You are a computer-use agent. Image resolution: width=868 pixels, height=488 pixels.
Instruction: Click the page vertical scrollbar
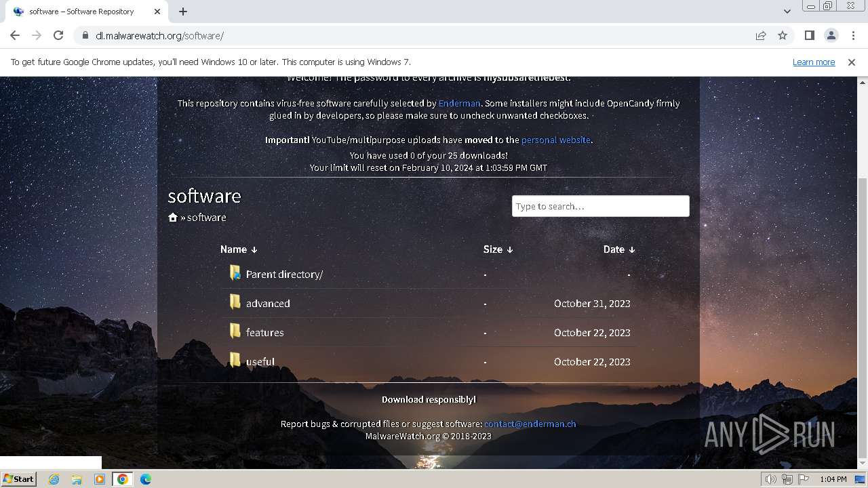click(x=862, y=317)
